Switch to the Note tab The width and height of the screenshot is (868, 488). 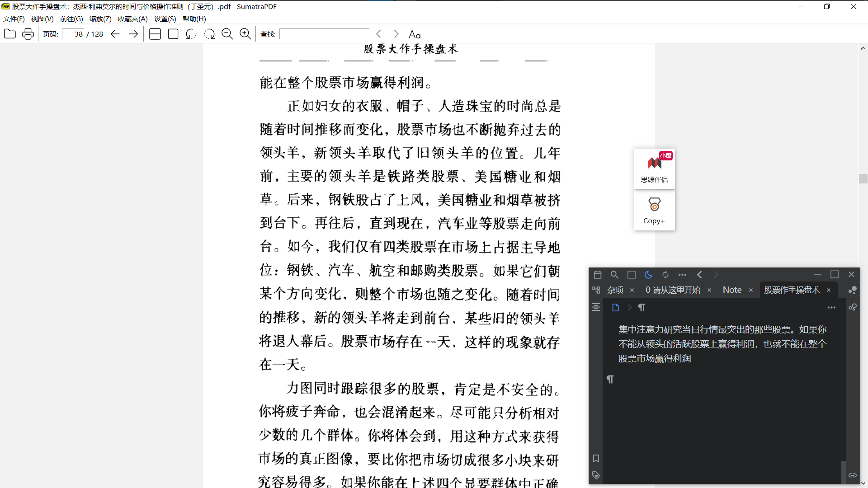coord(732,290)
